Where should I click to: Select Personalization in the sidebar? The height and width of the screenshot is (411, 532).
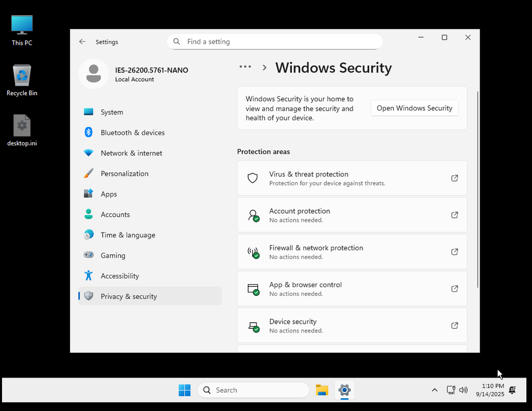click(x=150, y=174)
